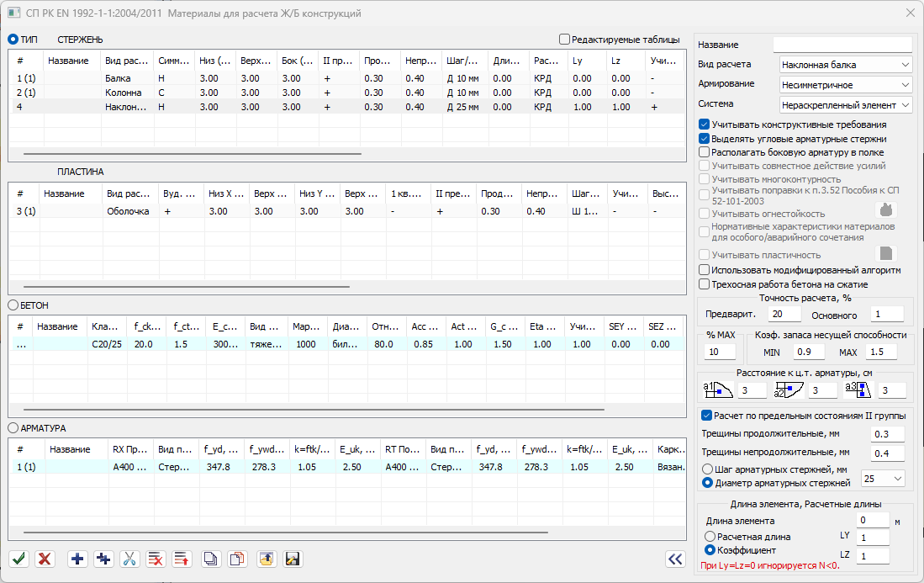This screenshot has height=583, width=924.
Task: Click the Вид расчета column header in the ПЛАСТИНА table
Action: coord(128,193)
